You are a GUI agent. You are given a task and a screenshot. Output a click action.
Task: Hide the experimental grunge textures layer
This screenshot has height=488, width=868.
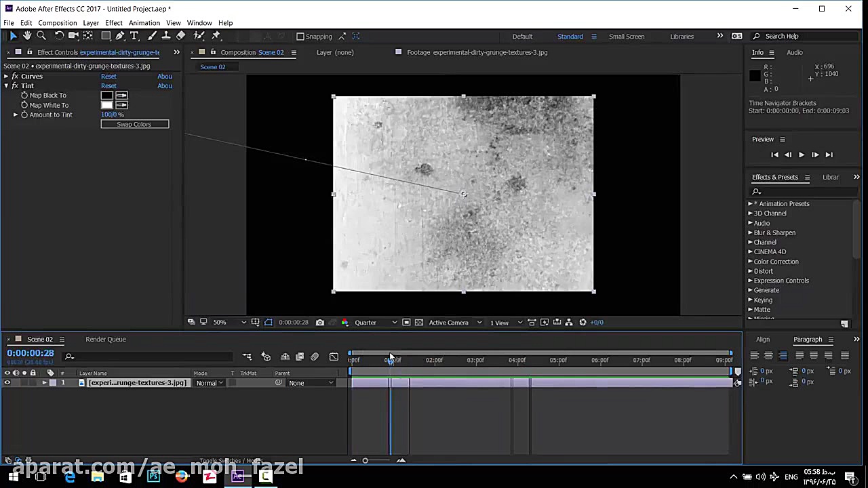click(x=7, y=383)
